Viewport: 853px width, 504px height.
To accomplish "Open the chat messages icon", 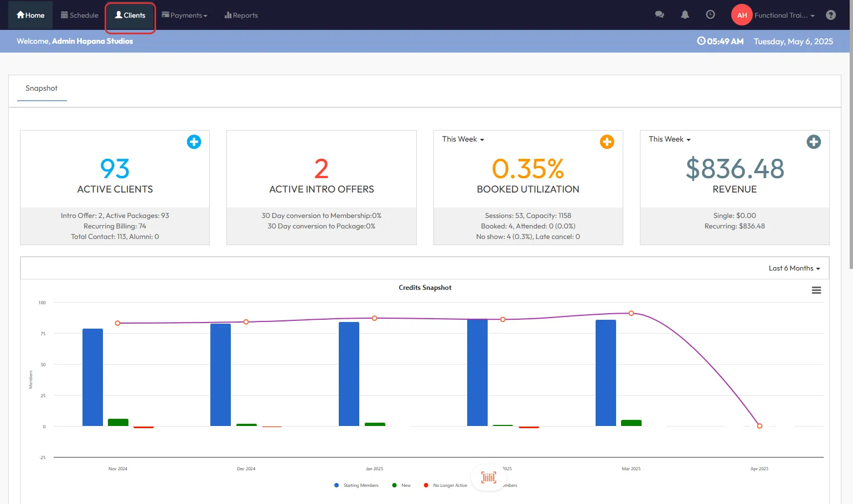I will coord(659,15).
